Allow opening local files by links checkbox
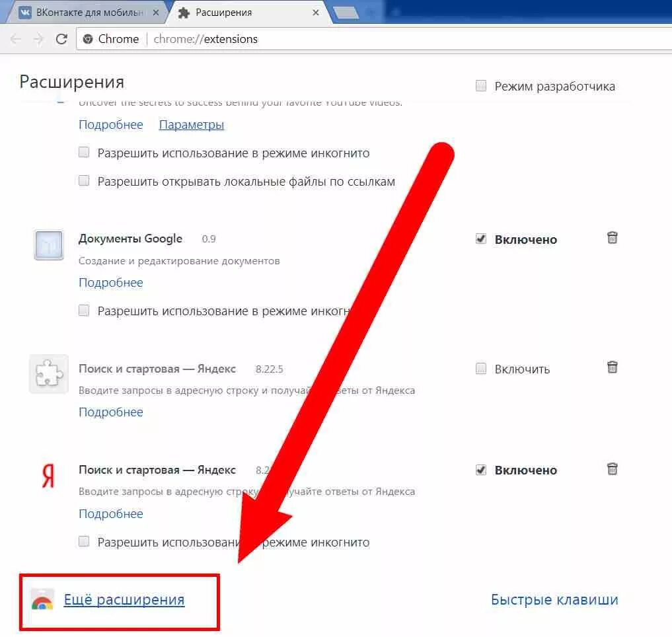The image size is (672, 637). (84, 180)
